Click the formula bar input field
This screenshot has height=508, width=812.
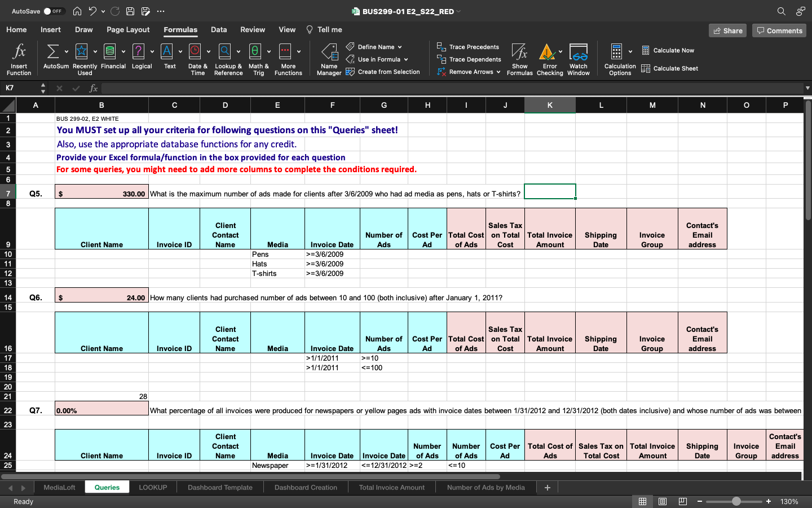click(452, 88)
